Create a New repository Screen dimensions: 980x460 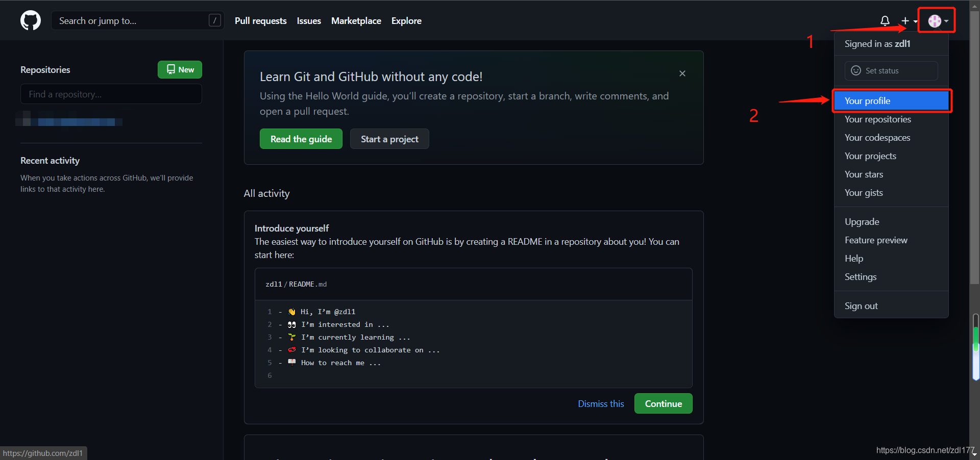[180, 70]
